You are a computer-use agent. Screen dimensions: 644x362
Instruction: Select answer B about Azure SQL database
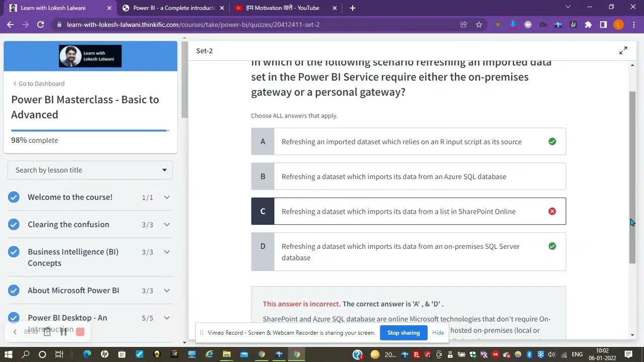click(x=409, y=176)
